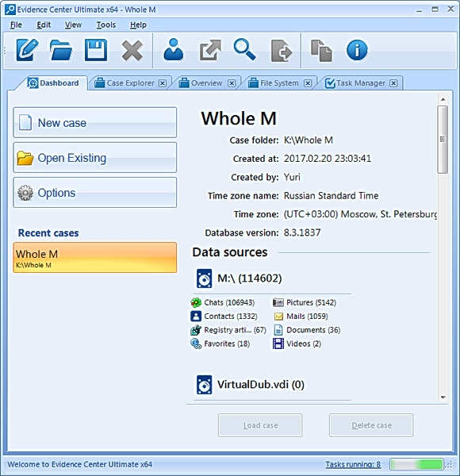460x476 pixels.
Task: Click the M:\ data source disk icon
Action: tap(204, 278)
